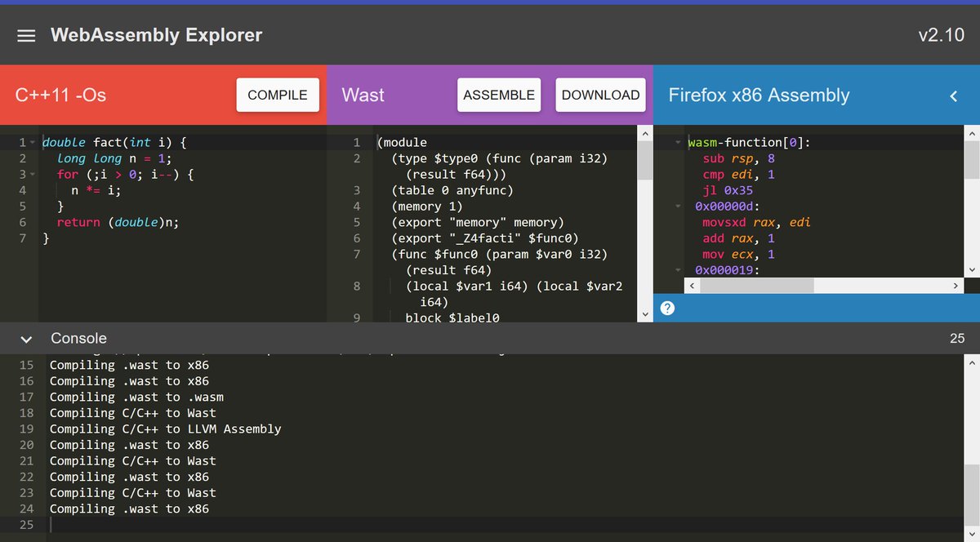Fold the for loop at line 3
The image size is (980, 542).
32,175
